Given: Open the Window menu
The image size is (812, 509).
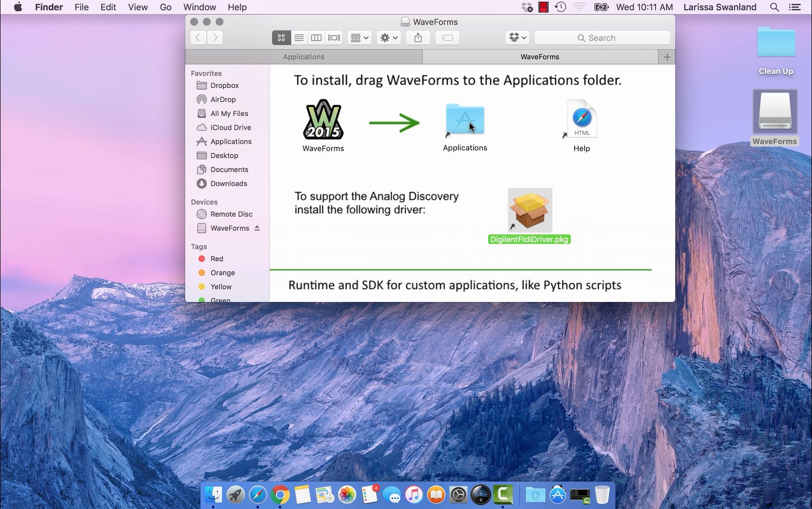Looking at the screenshot, I should coord(199,7).
